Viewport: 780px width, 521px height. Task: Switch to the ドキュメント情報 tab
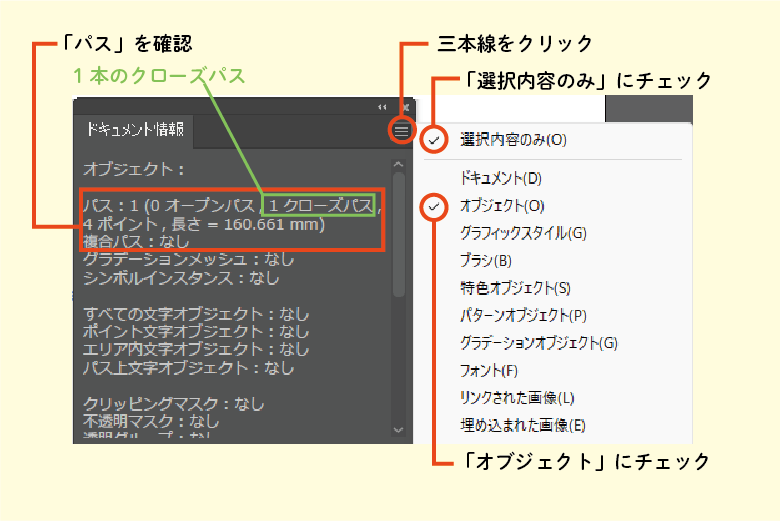click(135, 130)
